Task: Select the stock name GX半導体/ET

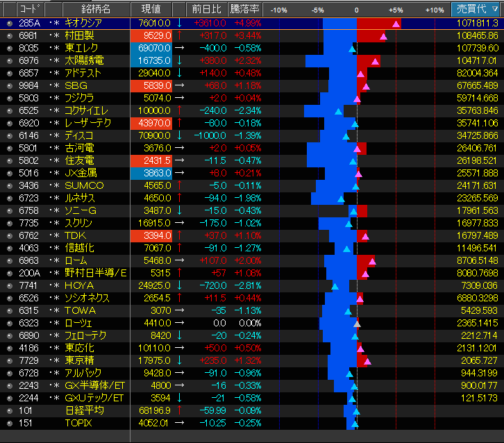Action: (x=95, y=385)
